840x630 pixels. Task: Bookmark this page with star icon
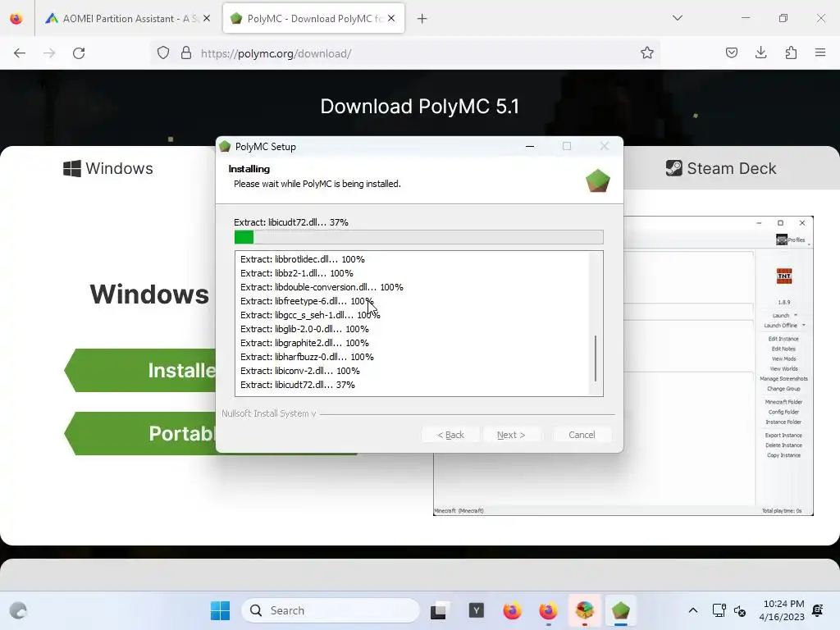pyautogui.click(x=647, y=52)
